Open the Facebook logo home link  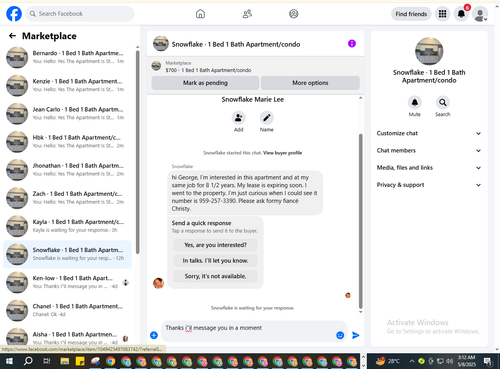(x=14, y=14)
